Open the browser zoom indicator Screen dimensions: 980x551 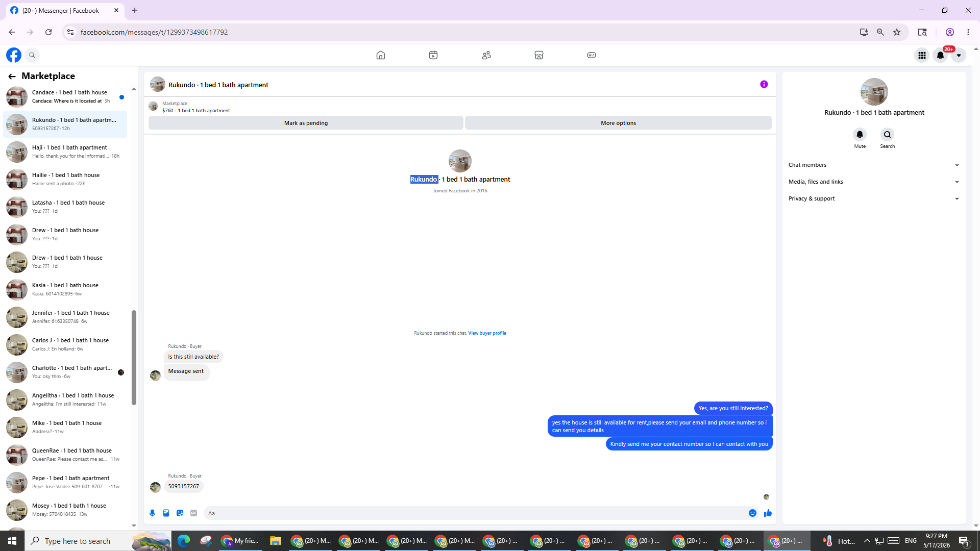tap(880, 32)
